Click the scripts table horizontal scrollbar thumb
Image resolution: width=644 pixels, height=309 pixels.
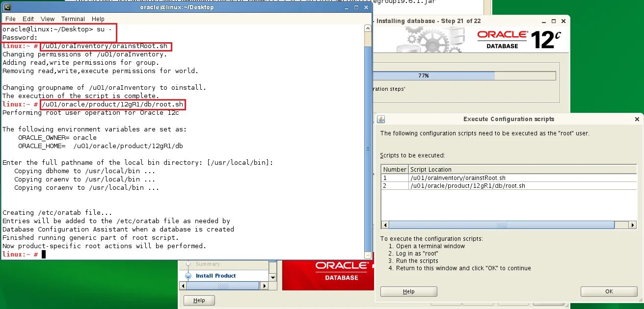(502, 225)
